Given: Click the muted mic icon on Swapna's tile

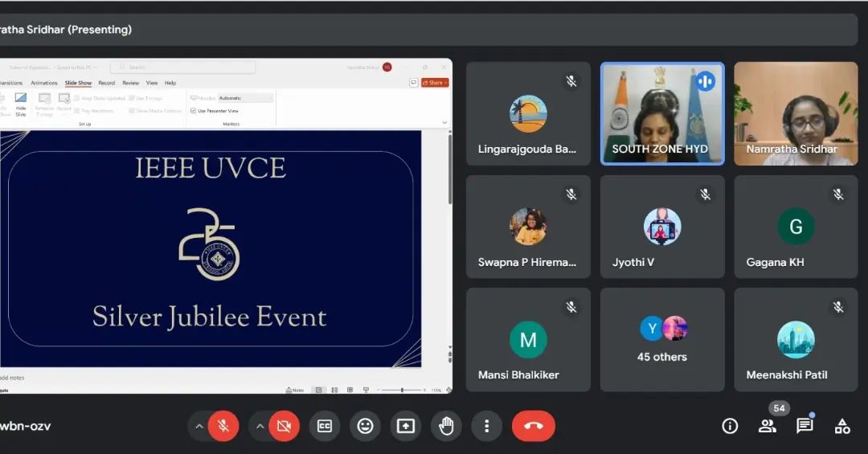Looking at the screenshot, I should click(571, 194).
